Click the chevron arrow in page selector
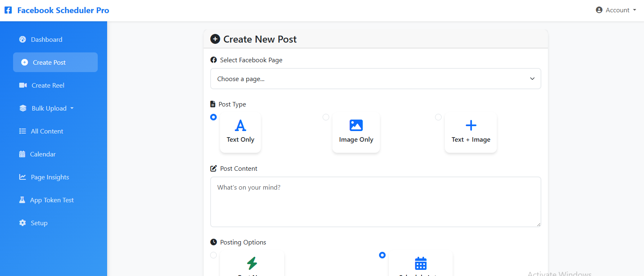Image resolution: width=644 pixels, height=276 pixels. [x=532, y=79]
